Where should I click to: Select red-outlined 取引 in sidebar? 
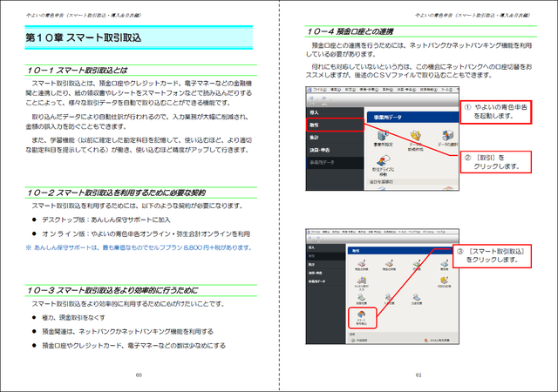click(x=335, y=125)
